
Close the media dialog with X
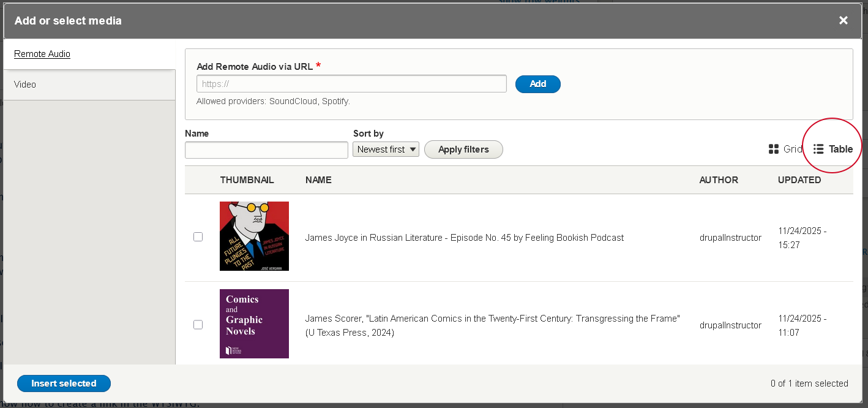(843, 20)
